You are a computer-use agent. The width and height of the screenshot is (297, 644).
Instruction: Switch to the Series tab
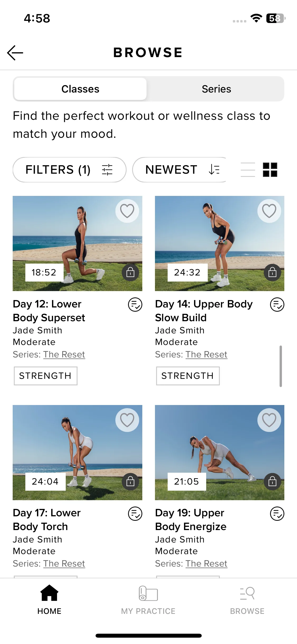pyautogui.click(x=216, y=89)
